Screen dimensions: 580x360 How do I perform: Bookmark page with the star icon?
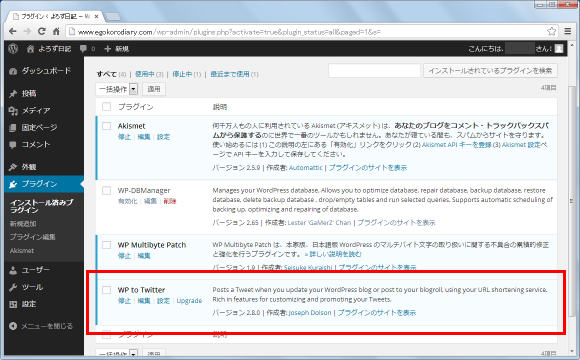coord(552,31)
